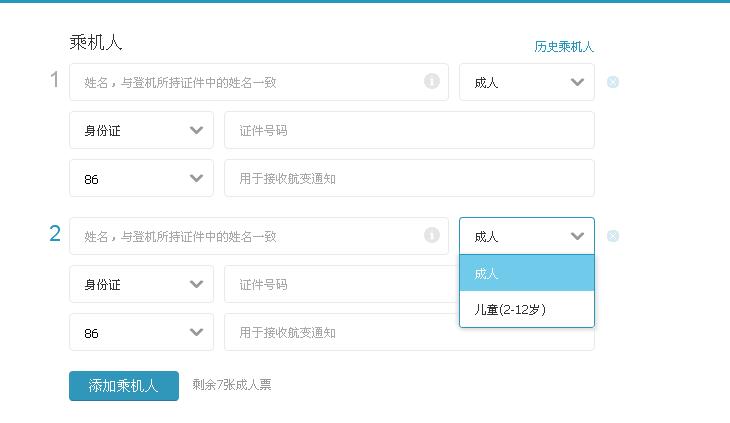Click info icon in passenger 2 name field
Viewport: 730px width, 423px height.
[432, 235]
